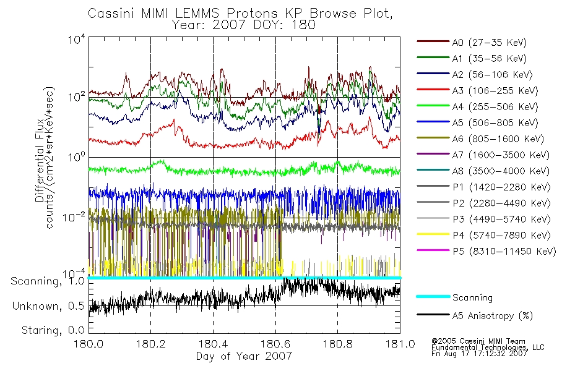Click the dark red A0 legend line
Viewport: 588px width, 371px height.
click(433, 41)
